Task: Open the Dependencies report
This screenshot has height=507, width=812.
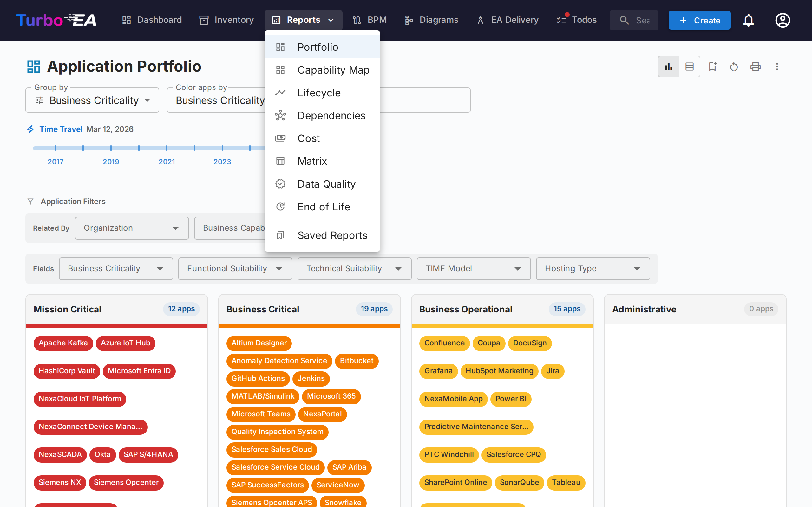Action: pyautogui.click(x=331, y=115)
